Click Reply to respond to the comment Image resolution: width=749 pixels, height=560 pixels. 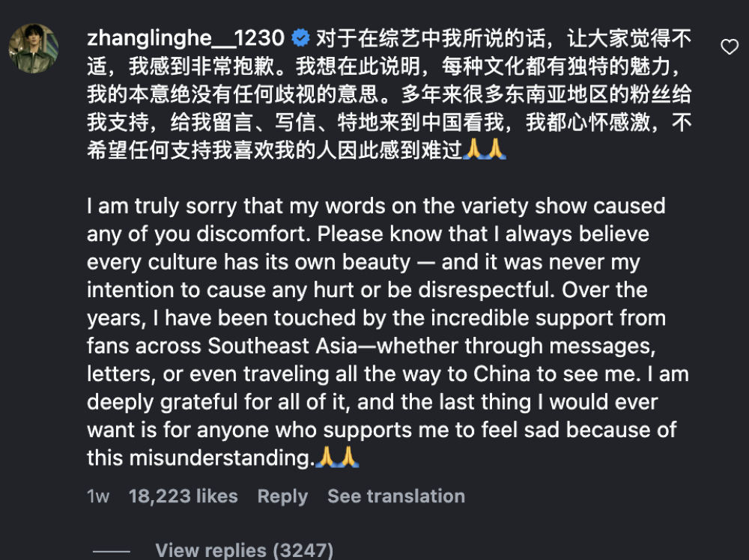click(x=282, y=496)
